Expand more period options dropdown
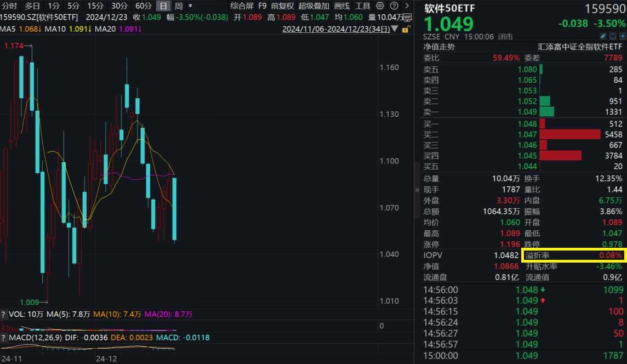 [x=190, y=6]
